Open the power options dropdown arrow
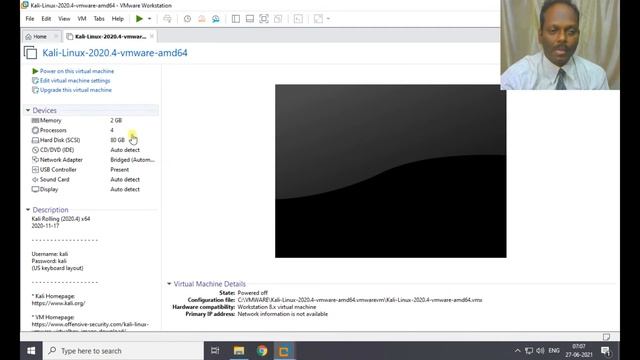 pos(149,19)
